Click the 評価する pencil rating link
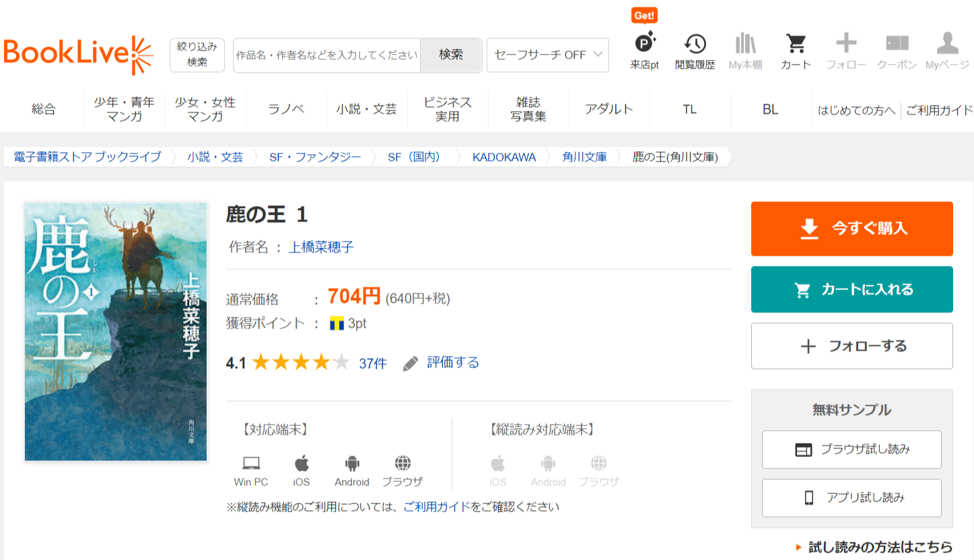Image resolution: width=974 pixels, height=560 pixels. click(x=442, y=363)
